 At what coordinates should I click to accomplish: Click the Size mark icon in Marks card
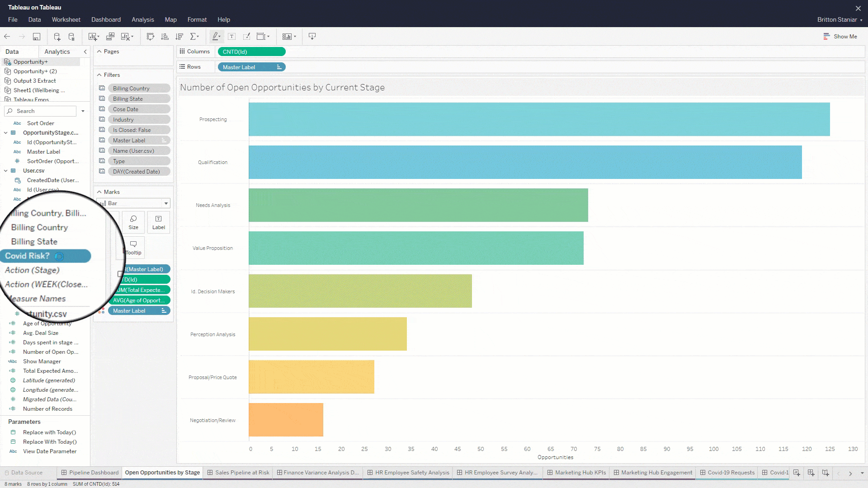[133, 222]
